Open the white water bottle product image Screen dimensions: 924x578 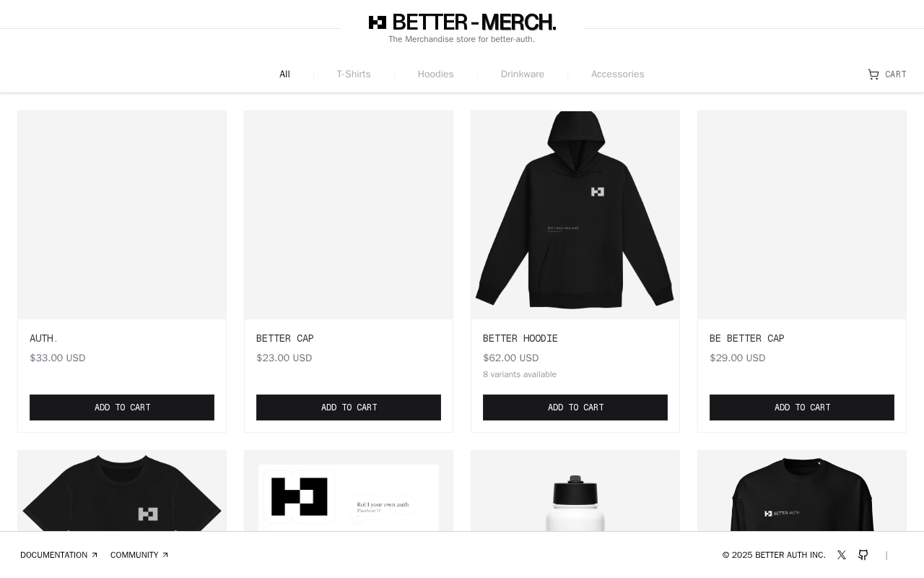(575, 491)
